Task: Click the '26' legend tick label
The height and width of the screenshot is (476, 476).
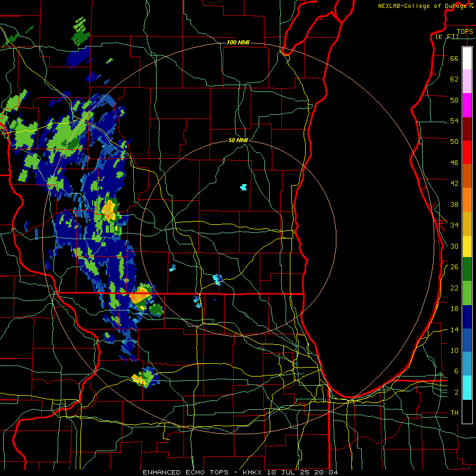Action: 454,267
